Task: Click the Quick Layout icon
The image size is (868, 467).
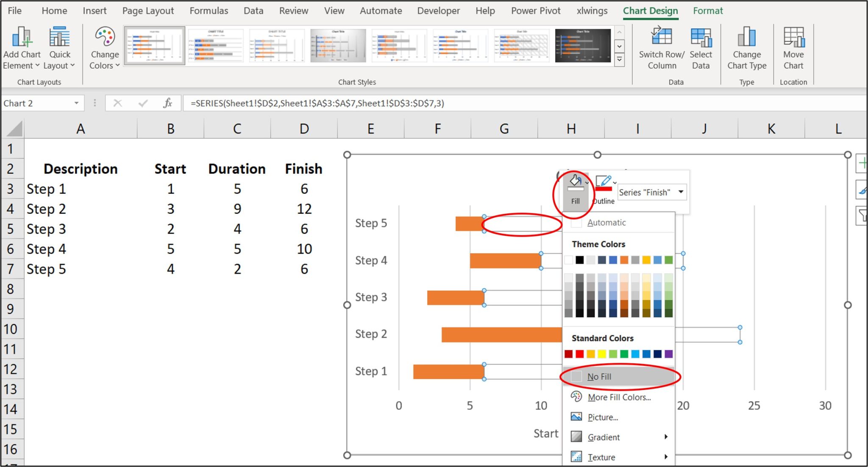Action: tap(59, 47)
